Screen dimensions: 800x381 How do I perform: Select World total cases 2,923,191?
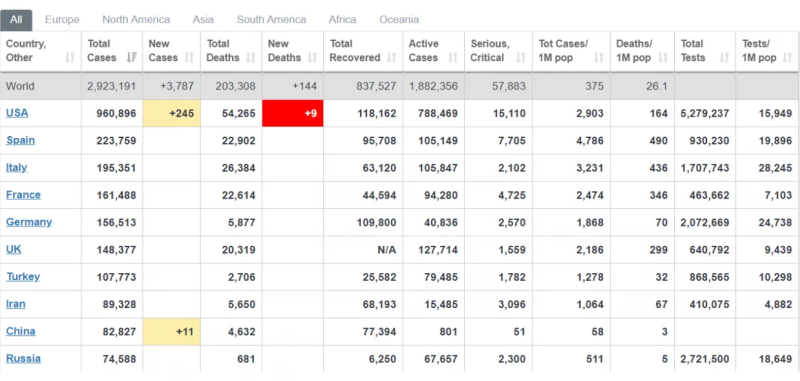click(x=112, y=86)
